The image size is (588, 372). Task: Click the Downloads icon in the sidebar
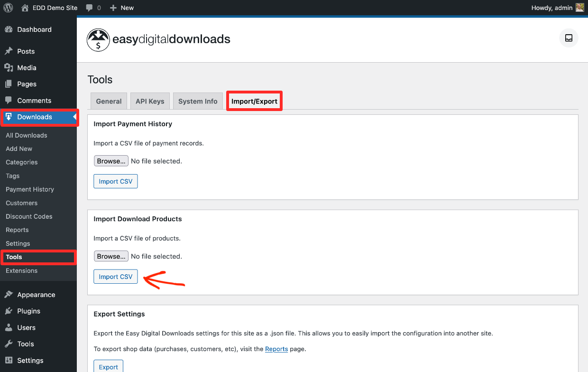9,117
